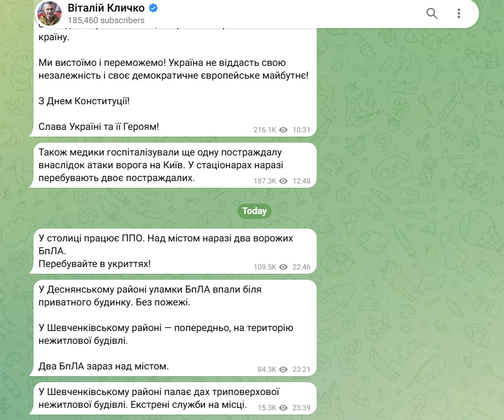The image size is (504, 420).
Task: Click the eye views icon on the 12:48 post
Action: point(283,181)
